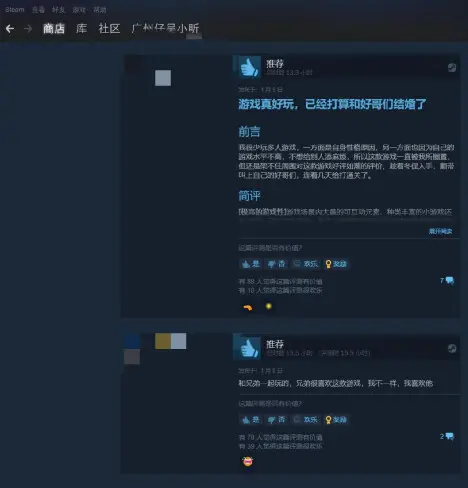Click the Steam logo icon on first review

452,68
